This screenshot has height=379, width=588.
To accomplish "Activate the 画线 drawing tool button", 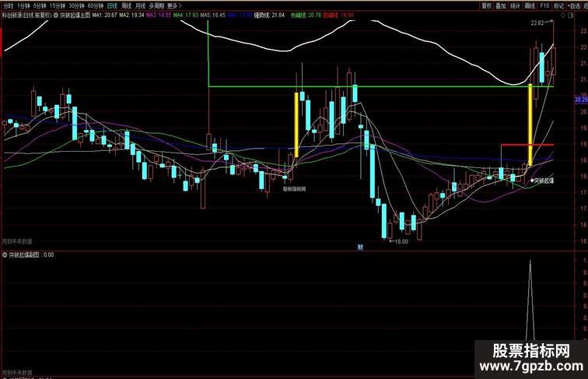I will (530, 5).
